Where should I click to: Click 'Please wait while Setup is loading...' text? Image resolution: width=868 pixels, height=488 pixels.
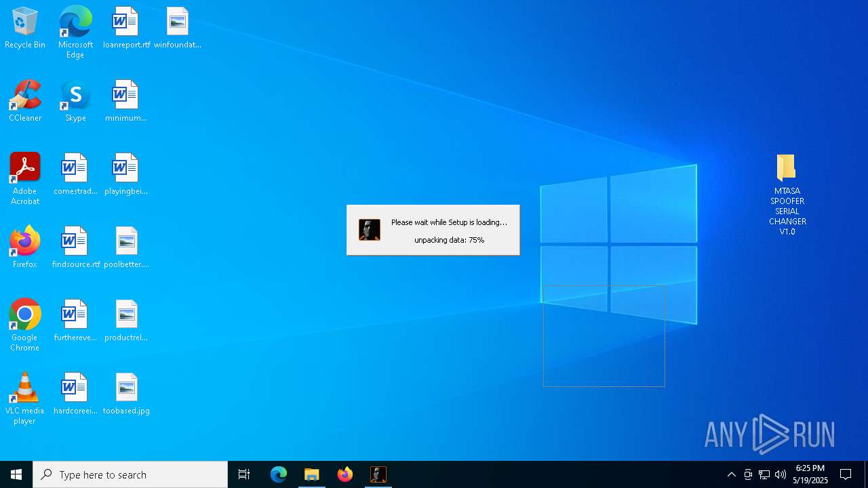click(449, 222)
